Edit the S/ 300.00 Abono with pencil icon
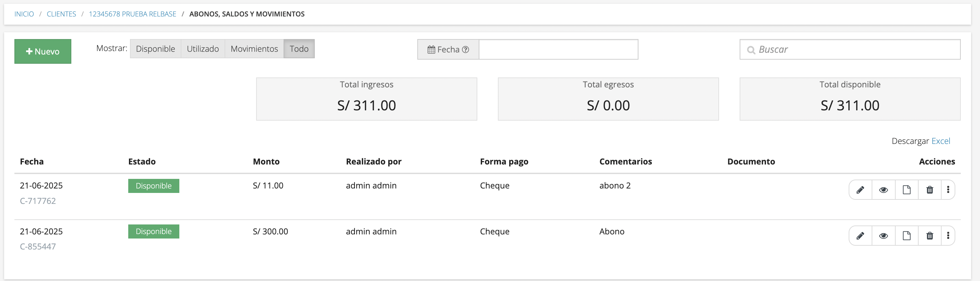 (860, 236)
